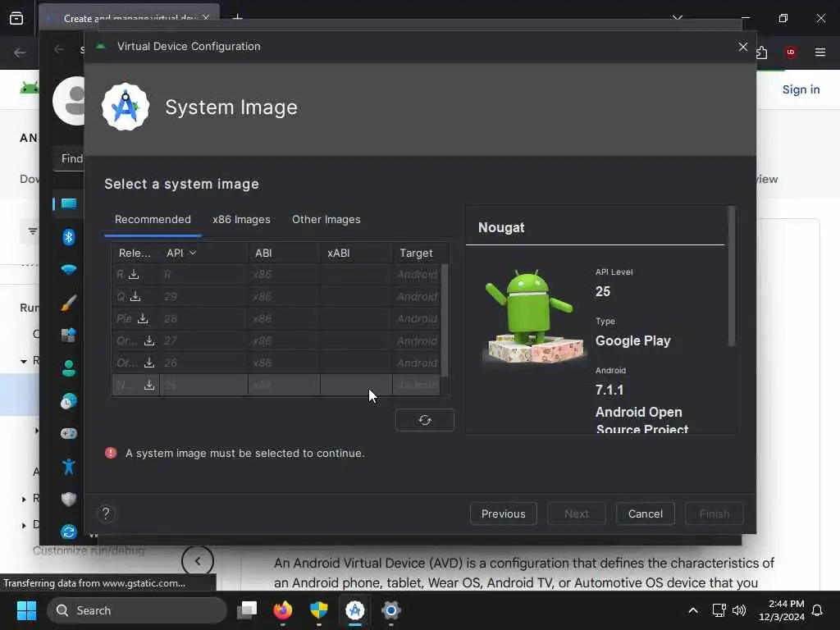Select the System monitor sidebar icon

coord(69,203)
